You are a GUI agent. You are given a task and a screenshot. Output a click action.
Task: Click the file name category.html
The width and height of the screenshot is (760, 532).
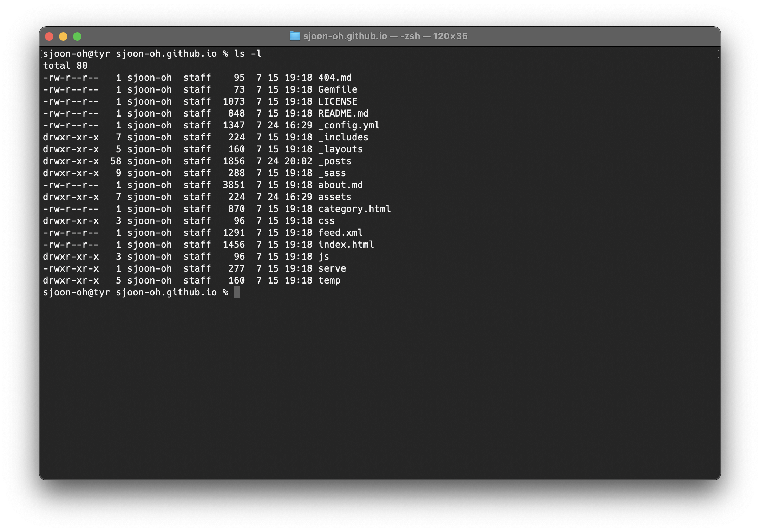click(x=354, y=209)
